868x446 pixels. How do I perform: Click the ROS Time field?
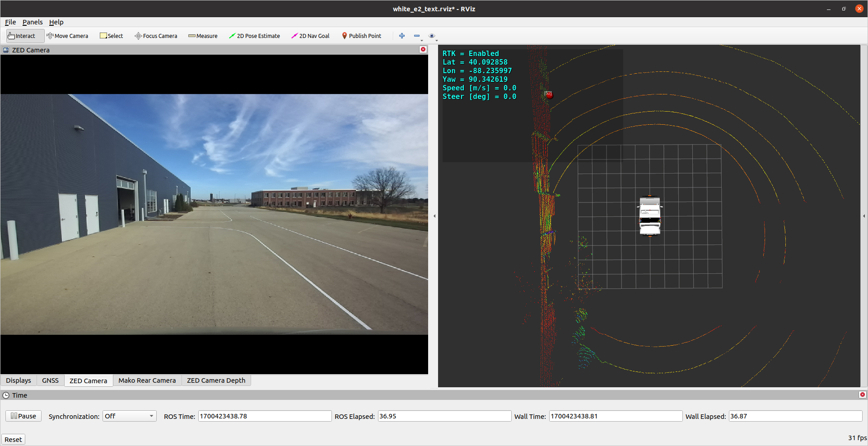point(265,416)
